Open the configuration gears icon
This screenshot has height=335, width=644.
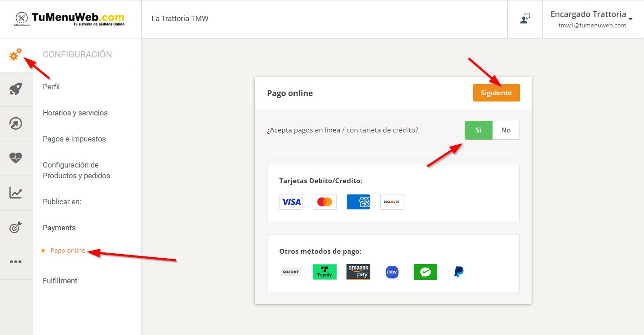16,55
